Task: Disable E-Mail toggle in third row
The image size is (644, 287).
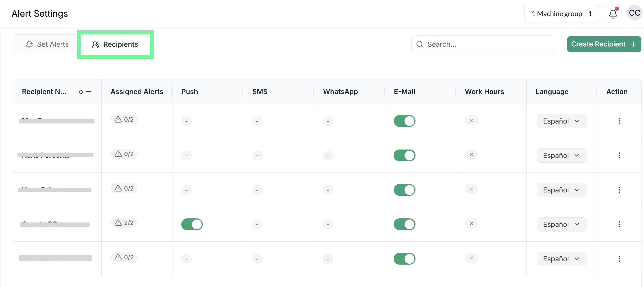Action: pos(405,190)
